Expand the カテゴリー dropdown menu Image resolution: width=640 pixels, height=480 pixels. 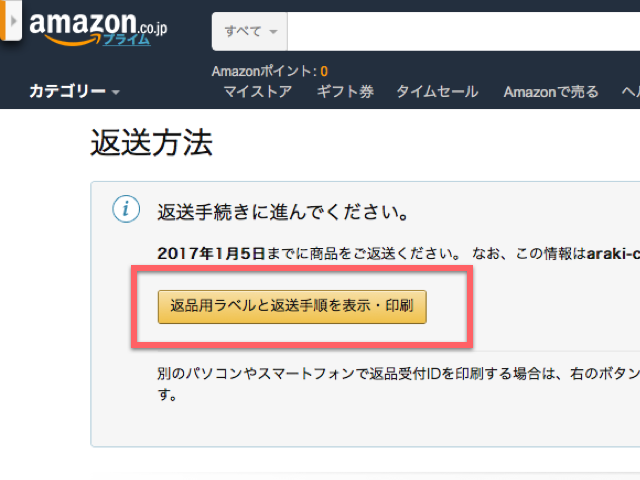click(x=75, y=92)
